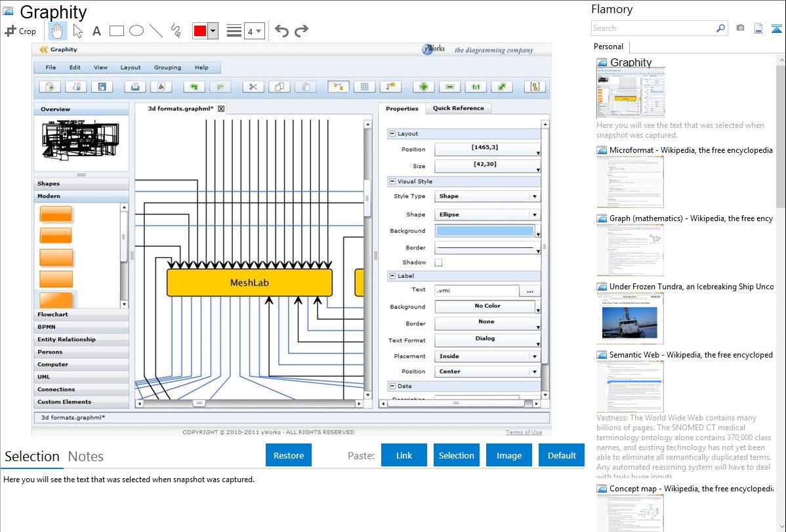Switch to the Quick Reference tab
The width and height of the screenshot is (786, 532).
coord(458,108)
